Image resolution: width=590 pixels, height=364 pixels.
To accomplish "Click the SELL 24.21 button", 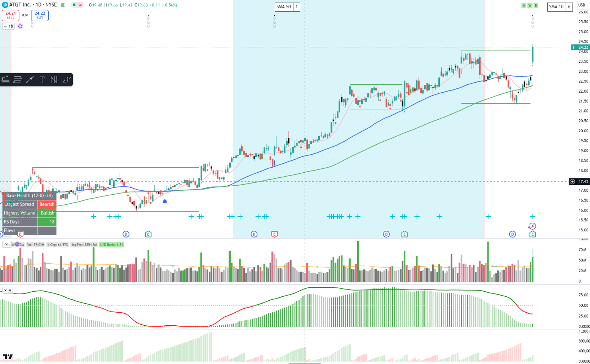I will 10,16.
